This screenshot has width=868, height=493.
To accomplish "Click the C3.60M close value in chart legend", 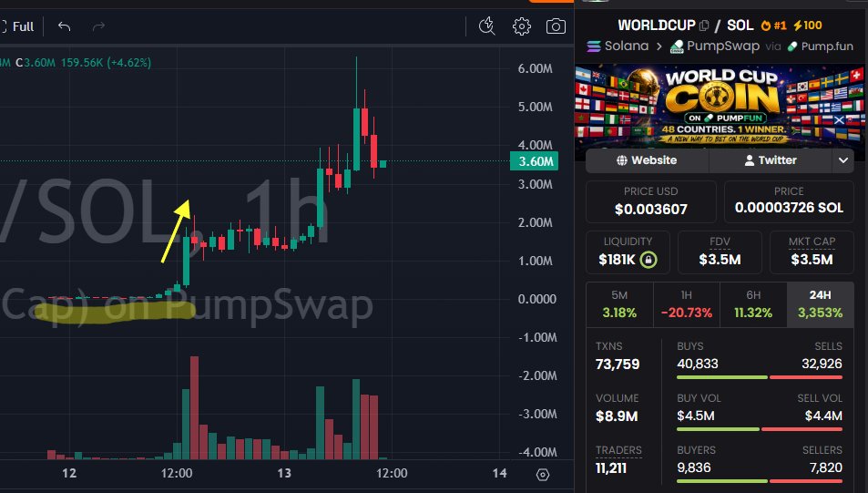I will (36, 63).
